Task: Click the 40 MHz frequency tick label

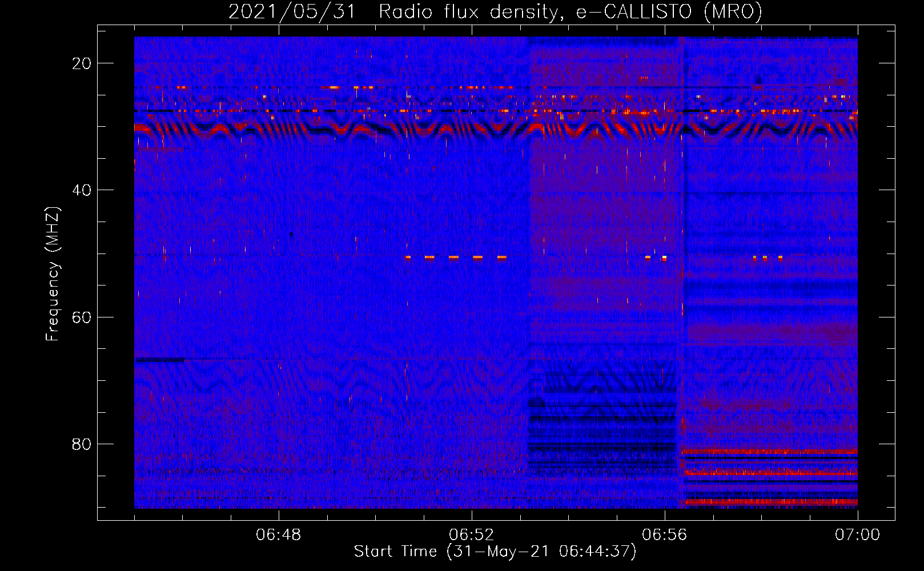Action: tap(82, 190)
